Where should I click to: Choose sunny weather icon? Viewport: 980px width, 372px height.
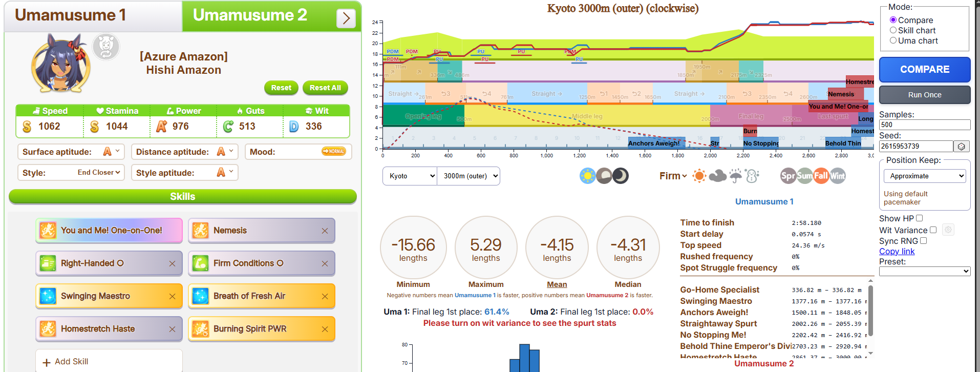[699, 176]
